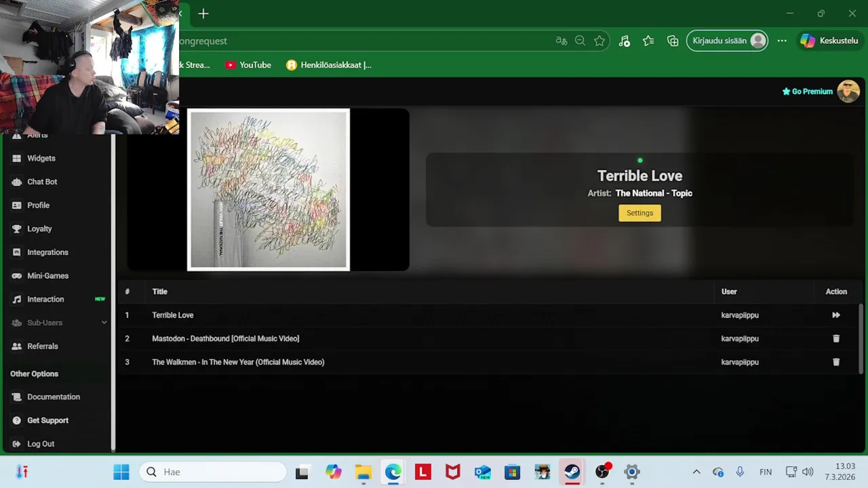Click karvapiippu user in the Mastodon row
The width and height of the screenshot is (868, 488).
tap(740, 338)
